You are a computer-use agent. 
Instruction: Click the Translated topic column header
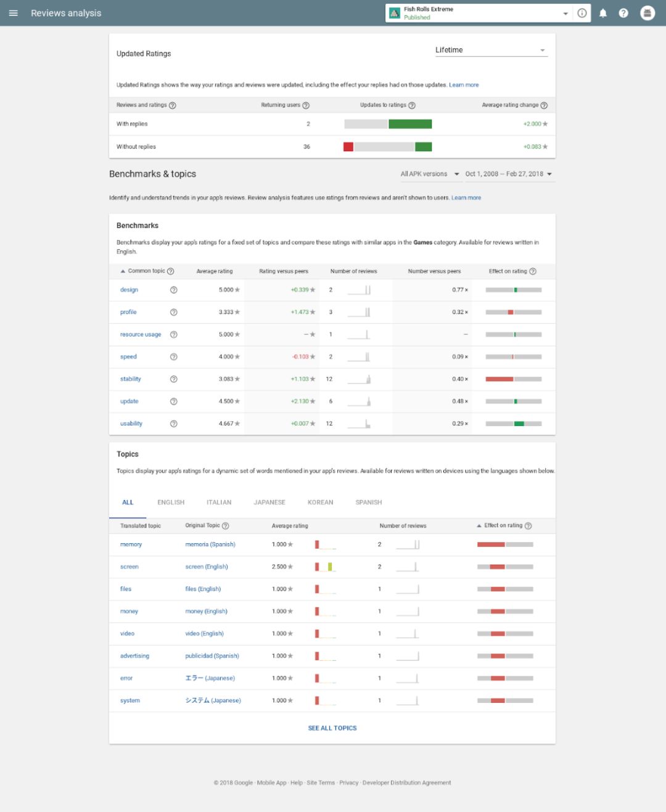click(141, 526)
